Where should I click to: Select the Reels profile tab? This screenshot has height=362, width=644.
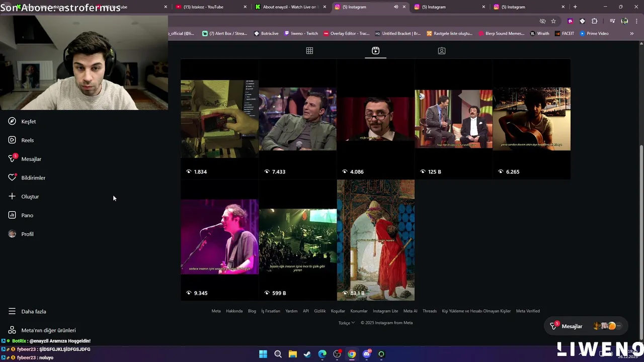375,51
